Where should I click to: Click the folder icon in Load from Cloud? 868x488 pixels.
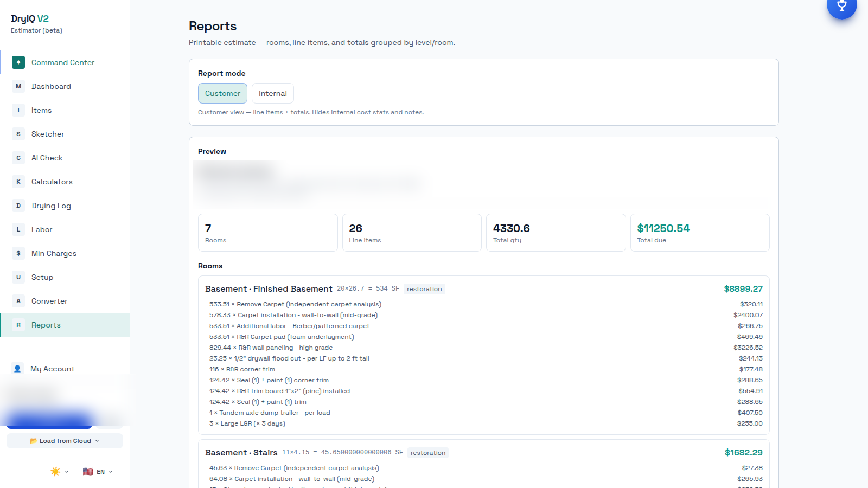(x=34, y=441)
